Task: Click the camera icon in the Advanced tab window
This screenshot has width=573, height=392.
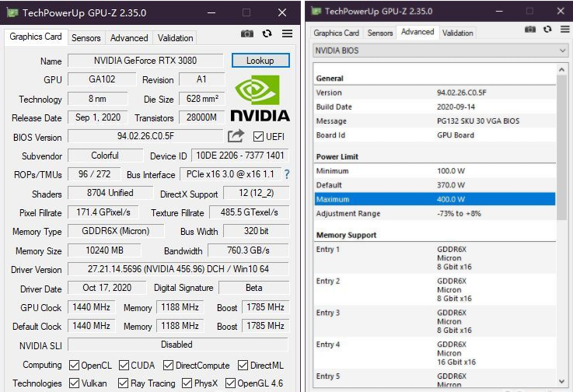Action: coord(530,30)
